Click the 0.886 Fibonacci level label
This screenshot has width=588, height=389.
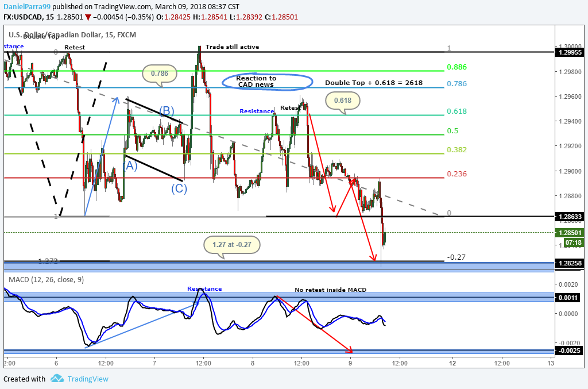(457, 67)
